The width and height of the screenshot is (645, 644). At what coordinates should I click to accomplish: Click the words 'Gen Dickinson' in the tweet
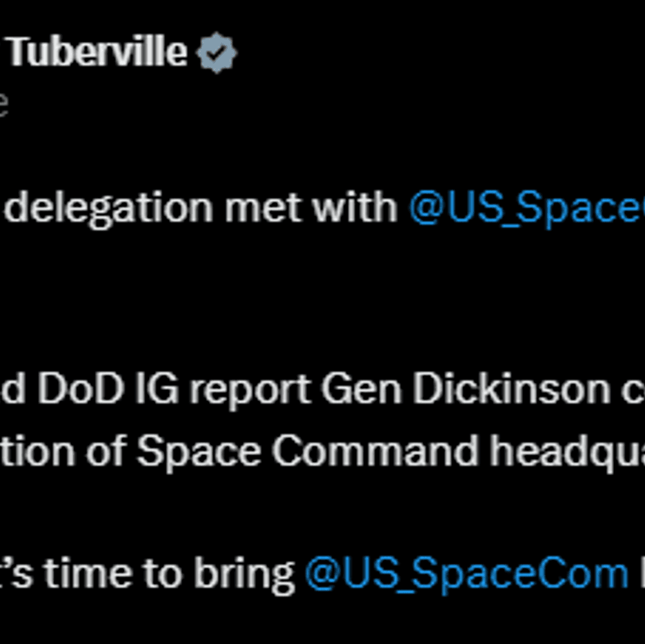[x=466, y=389]
